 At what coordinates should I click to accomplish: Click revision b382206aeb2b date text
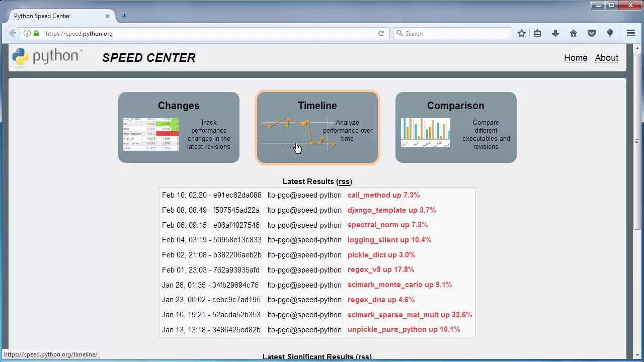point(212,255)
